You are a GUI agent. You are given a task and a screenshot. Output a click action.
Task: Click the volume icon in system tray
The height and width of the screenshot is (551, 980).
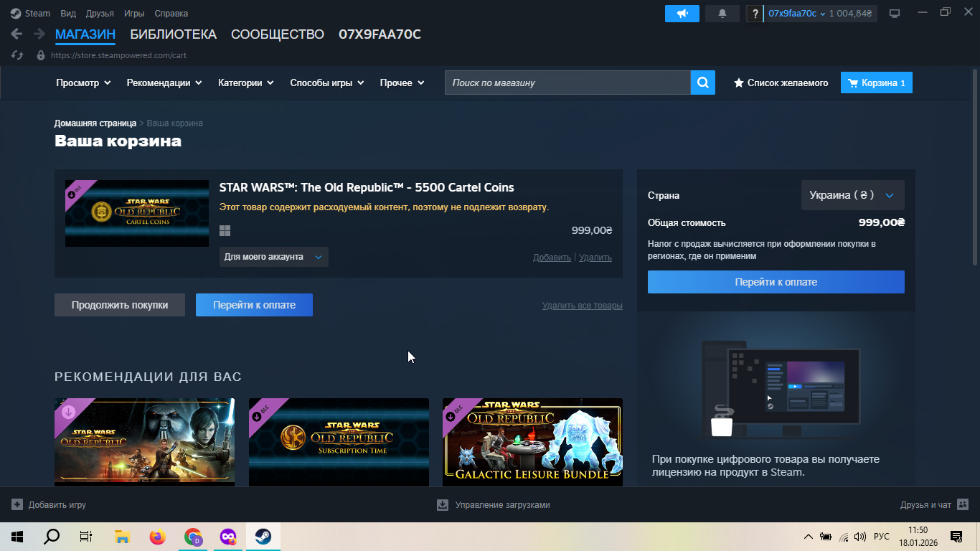point(860,536)
